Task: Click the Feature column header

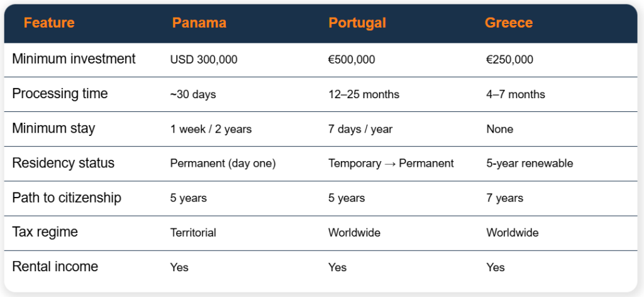Action: click(x=49, y=23)
